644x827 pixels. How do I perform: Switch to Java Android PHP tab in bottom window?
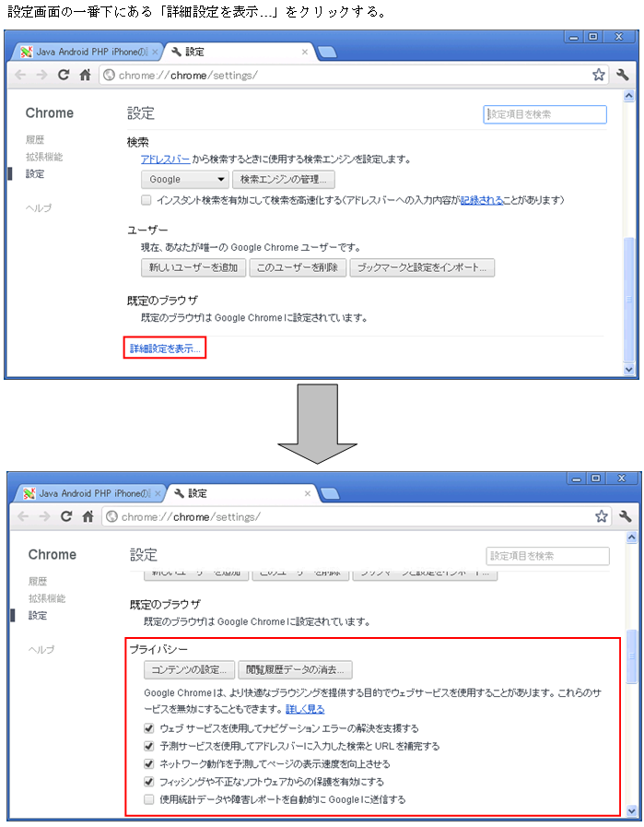[x=89, y=493]
